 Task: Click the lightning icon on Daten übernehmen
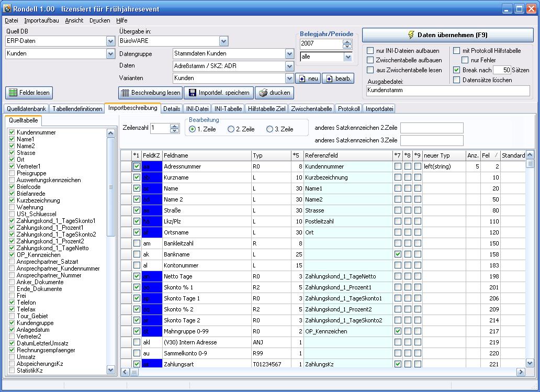411,35
